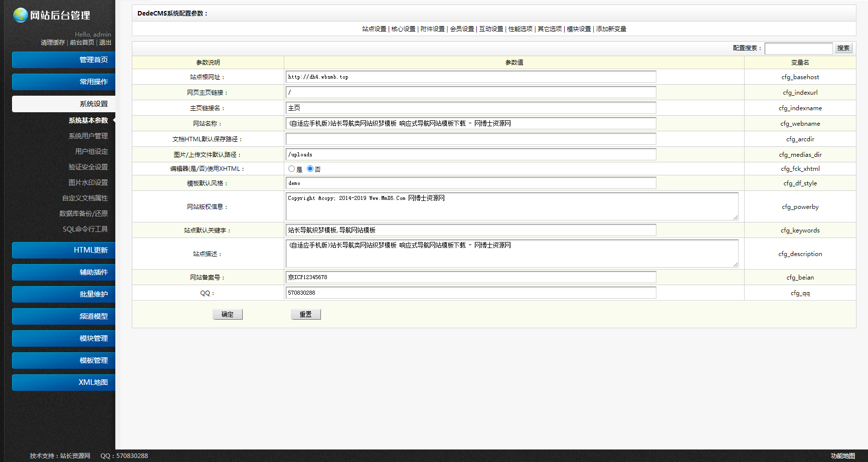
Task: Open 验证安全设置 in the sidebar
Action: (x=88, y=167)
